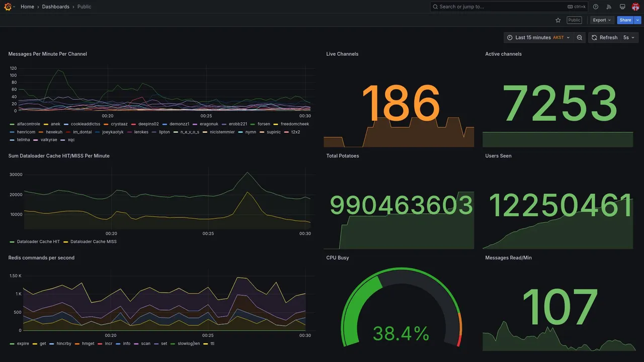Image resolution: width=644 pixels, height=362 pixels.
Task: Open the Last 15 minutes time picker
Action: pos(538,38)
